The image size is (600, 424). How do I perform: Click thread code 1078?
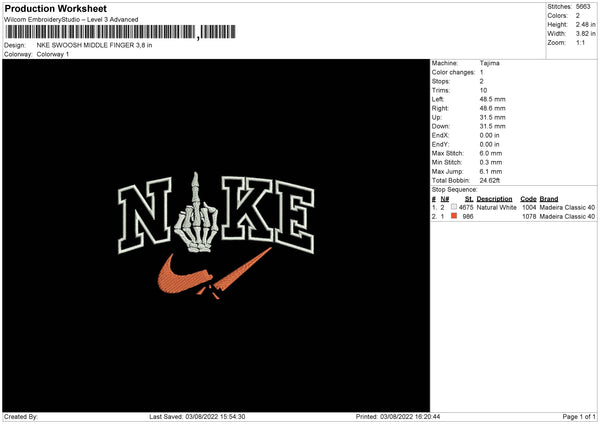[x=529, y=217]
